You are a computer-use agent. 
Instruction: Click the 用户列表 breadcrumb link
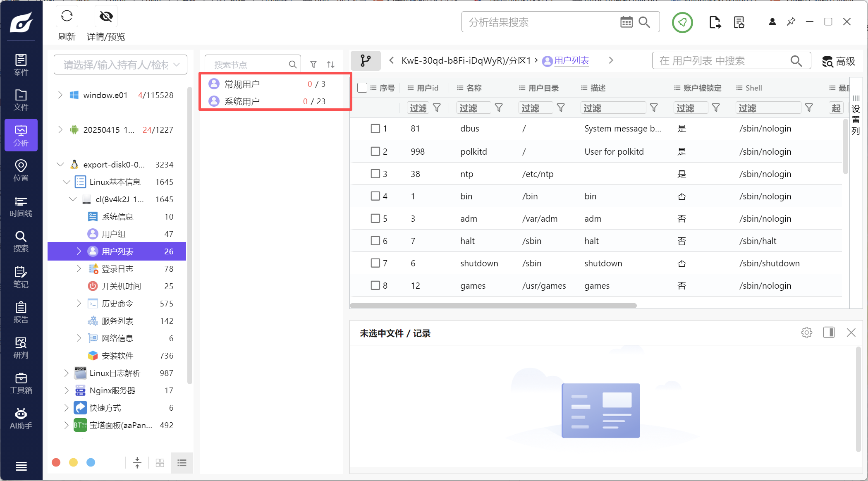(x=571, y=61)
